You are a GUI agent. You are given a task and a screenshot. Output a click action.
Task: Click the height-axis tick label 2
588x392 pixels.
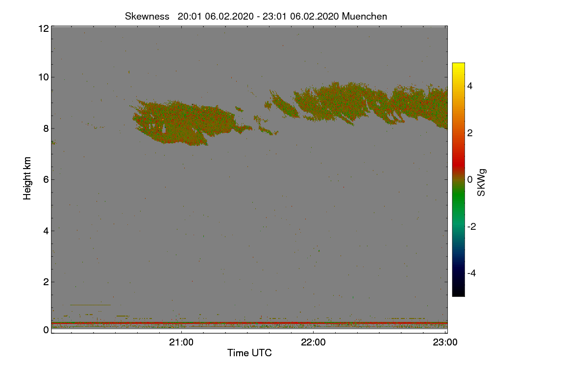click(x=46, y=282)
